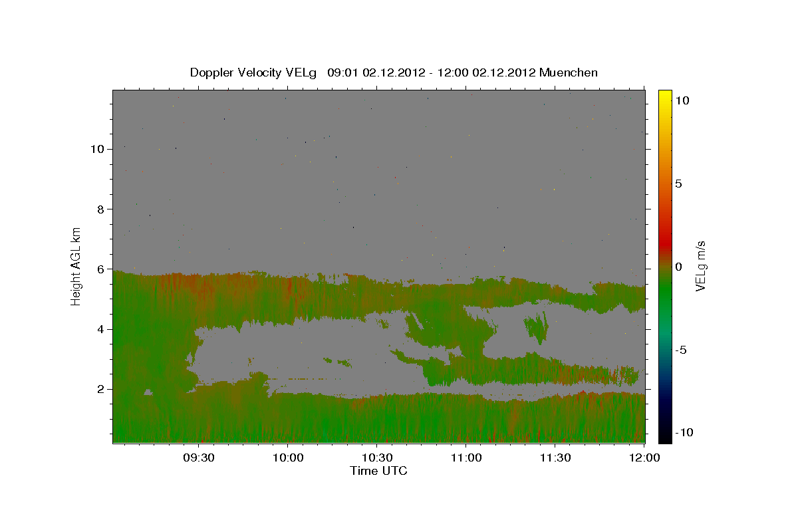Screen dimensions: 798x532
Task: Click the colorbar label 'VELg m/s'
Action: click(x=700, y=266)
